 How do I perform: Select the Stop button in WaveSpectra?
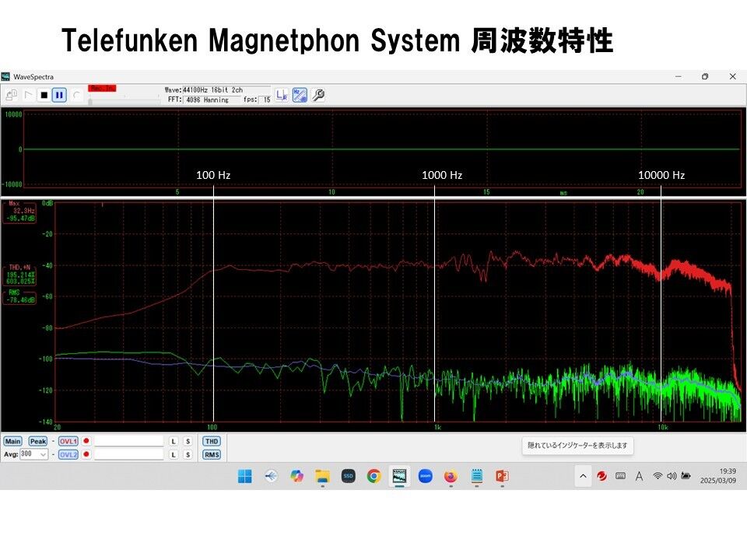pos(44,95)
